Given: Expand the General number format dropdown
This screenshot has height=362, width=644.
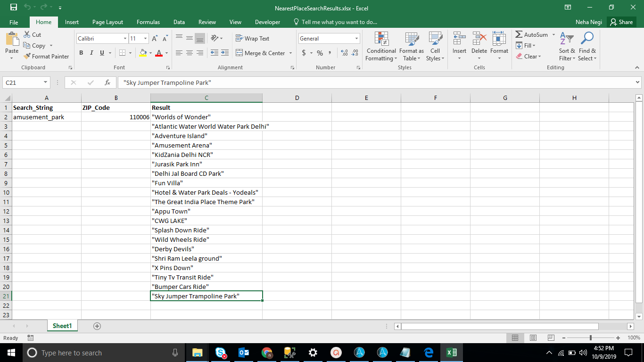Looking at the screenshot, I should (356, 39).
